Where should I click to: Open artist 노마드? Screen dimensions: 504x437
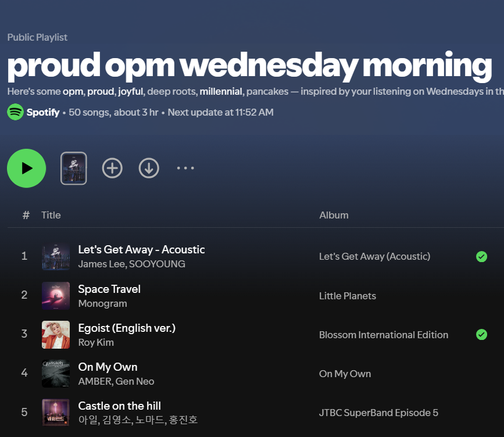tap(150, 420)
